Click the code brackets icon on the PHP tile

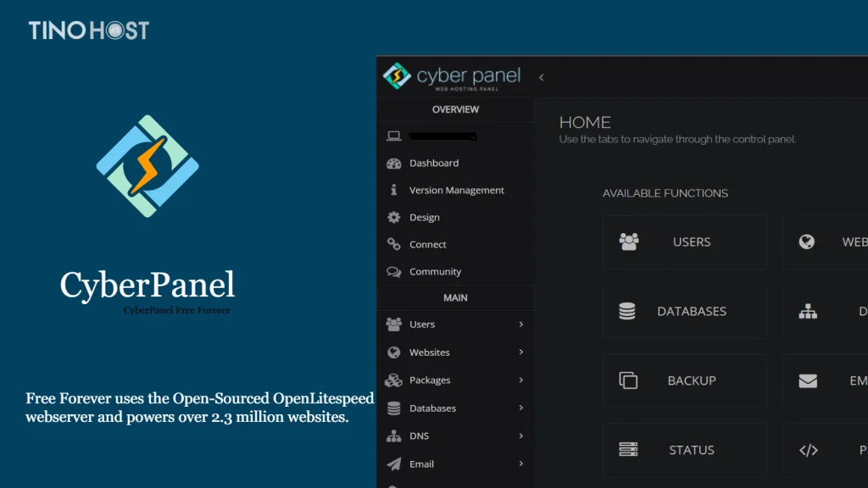point(808,450)
